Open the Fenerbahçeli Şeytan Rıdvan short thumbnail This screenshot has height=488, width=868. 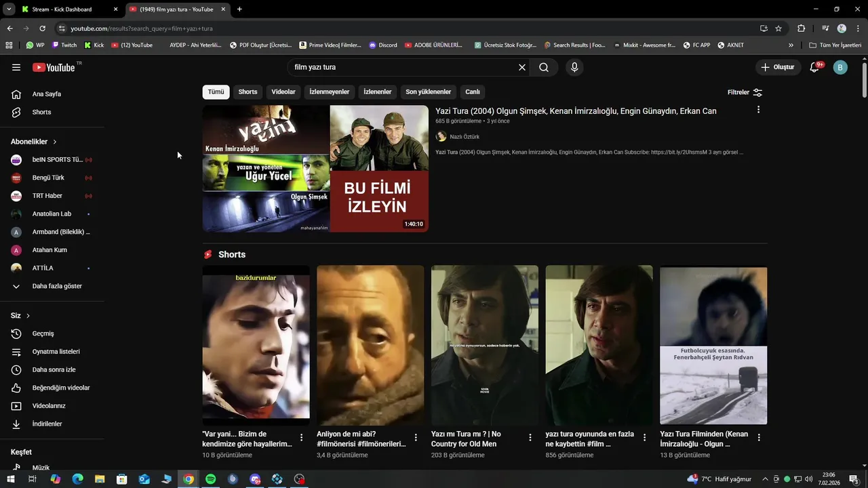(x=713, y=346)
